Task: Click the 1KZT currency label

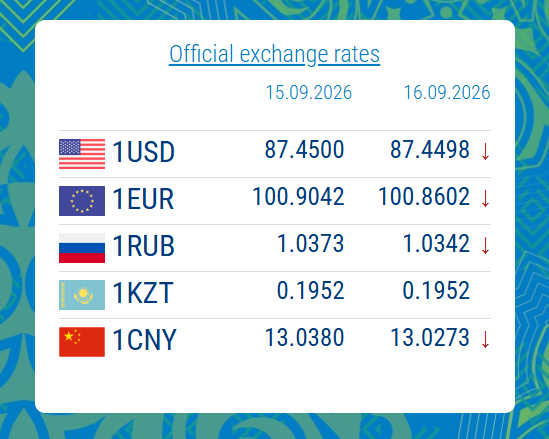Action: 143,293
